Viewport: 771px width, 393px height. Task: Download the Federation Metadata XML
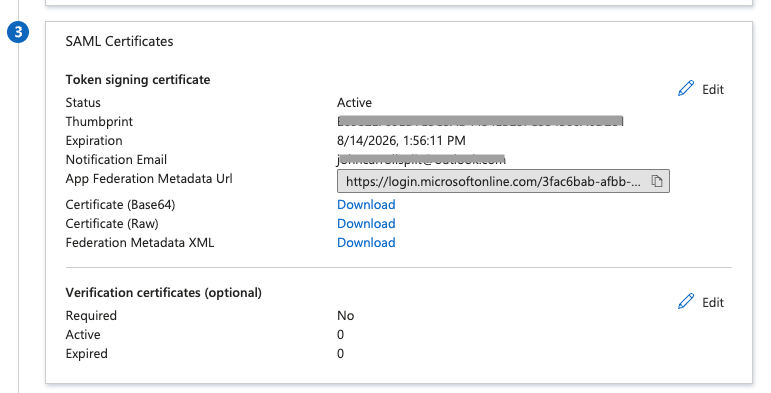click(x=366, y=243)
